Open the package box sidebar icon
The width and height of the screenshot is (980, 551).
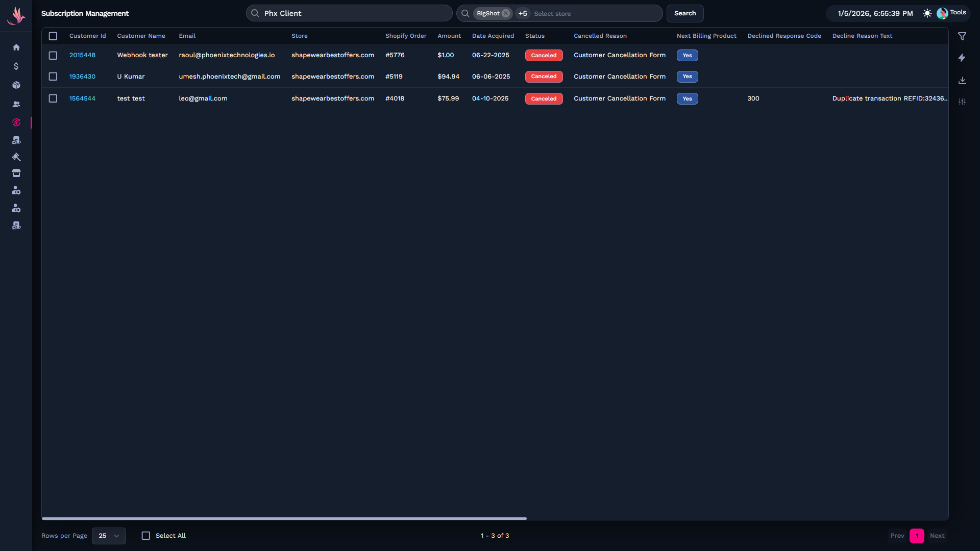pos(16,85)
